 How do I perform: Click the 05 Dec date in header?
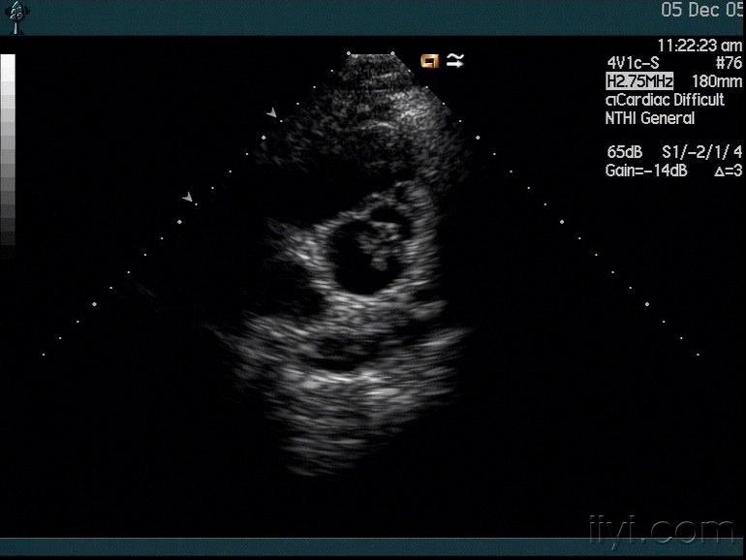[x=703, y=10]
